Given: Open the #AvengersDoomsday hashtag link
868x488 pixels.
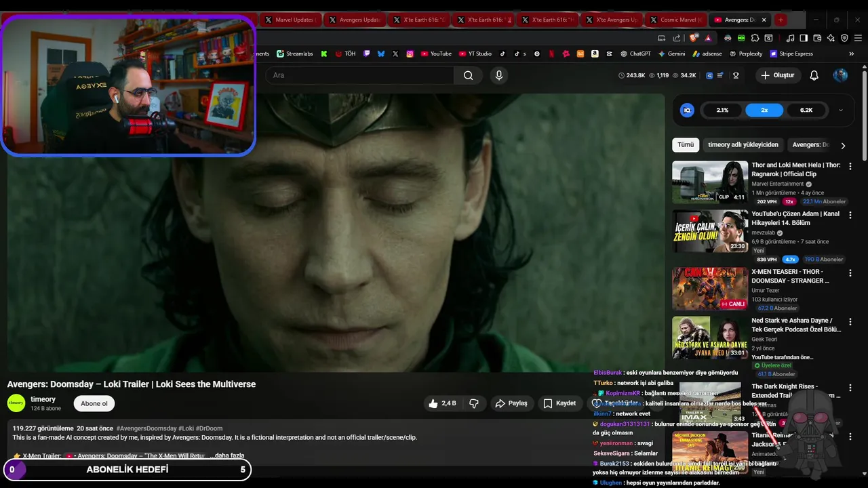Looking at the screenshot, I should [146, 428].
